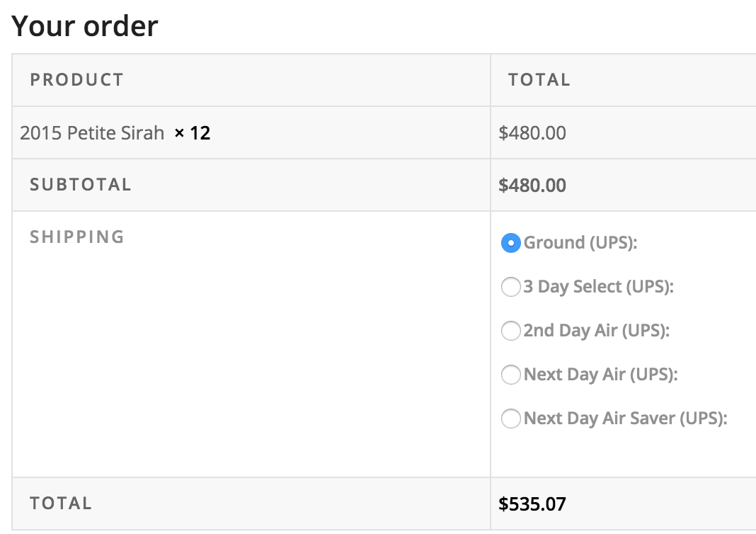Click the $480.00 product line price

[532, 132]
